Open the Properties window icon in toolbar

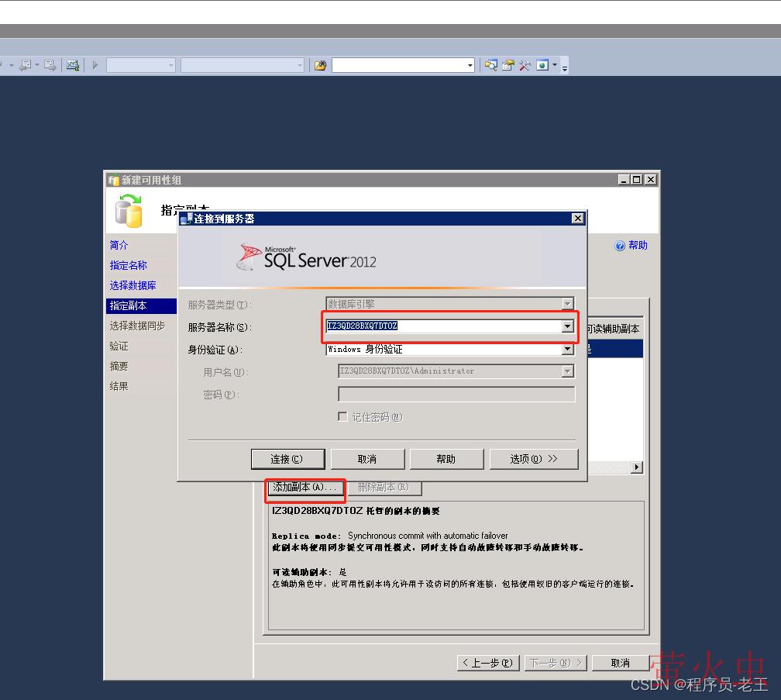(508, 66)
